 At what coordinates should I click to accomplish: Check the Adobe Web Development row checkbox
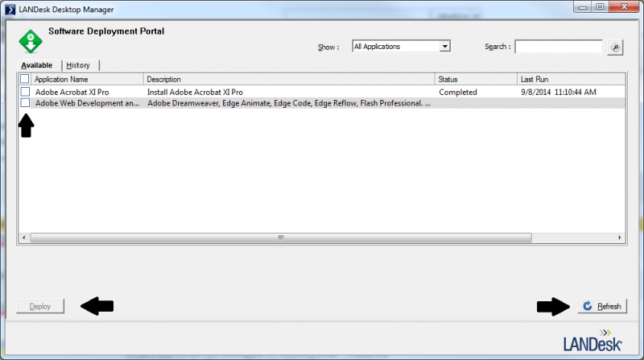25,103
